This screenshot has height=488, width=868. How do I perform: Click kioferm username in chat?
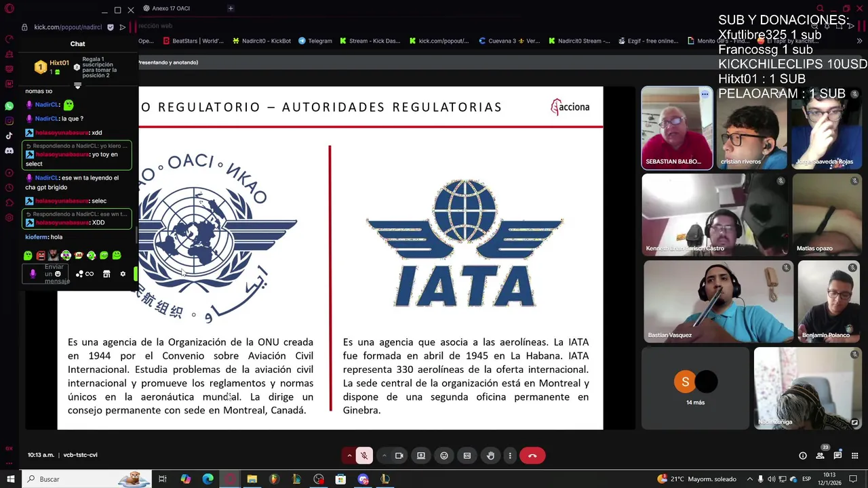click(37, 237)
